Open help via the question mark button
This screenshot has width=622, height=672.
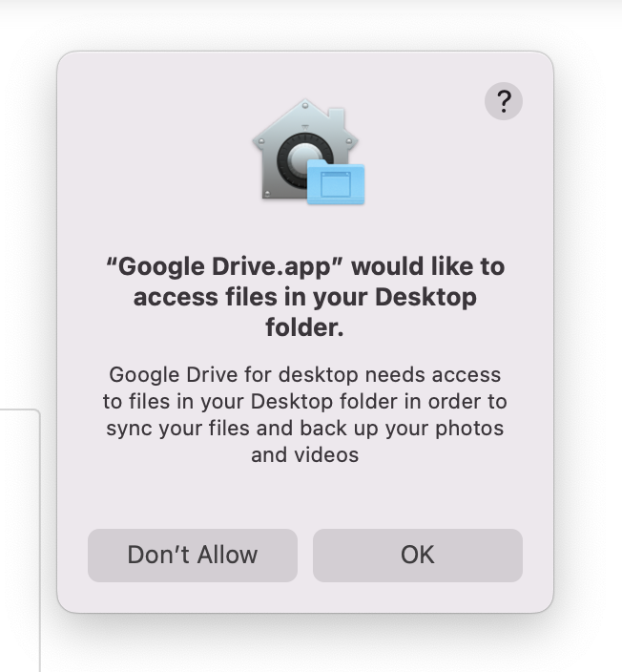[504, 101]
